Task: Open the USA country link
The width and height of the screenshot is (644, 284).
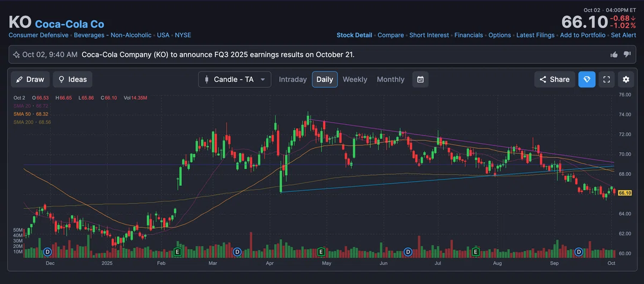Action: pyautogui.click(x=163, y=35)
